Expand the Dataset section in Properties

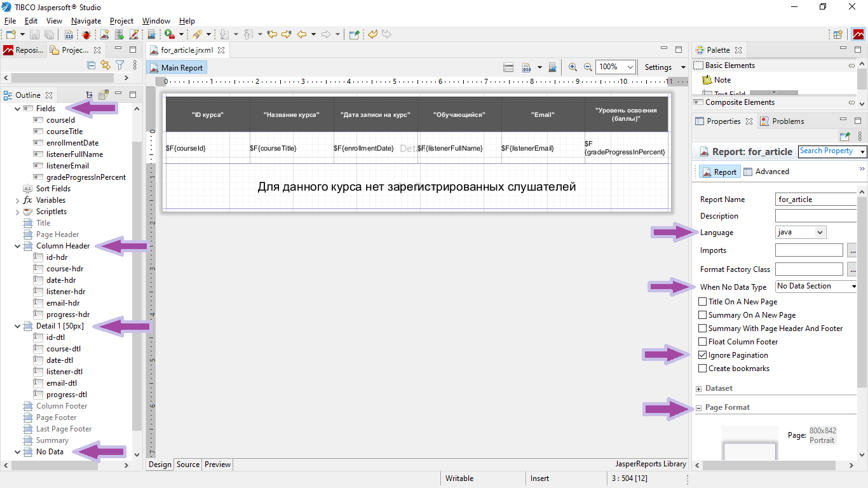click(x=699, y=389)
